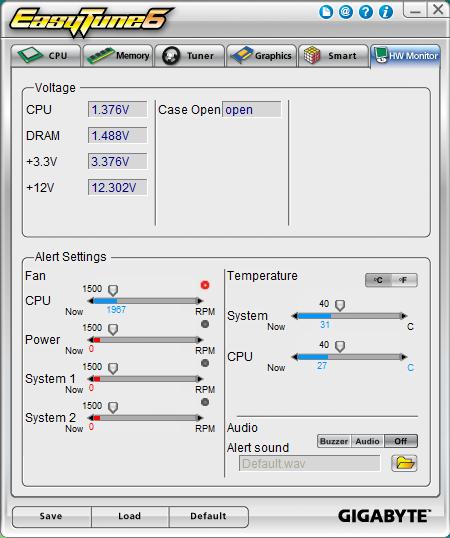The height and width of the screenshot is (538, 450).
Task: Click the document icon in title bar
Action: point(326,12)
